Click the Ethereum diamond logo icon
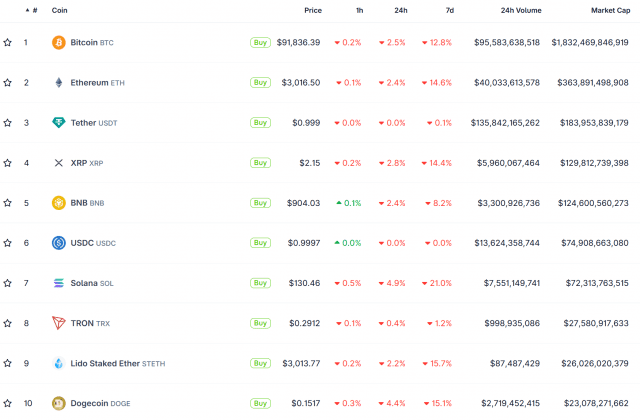640x420 pixels. click(58, 83)
